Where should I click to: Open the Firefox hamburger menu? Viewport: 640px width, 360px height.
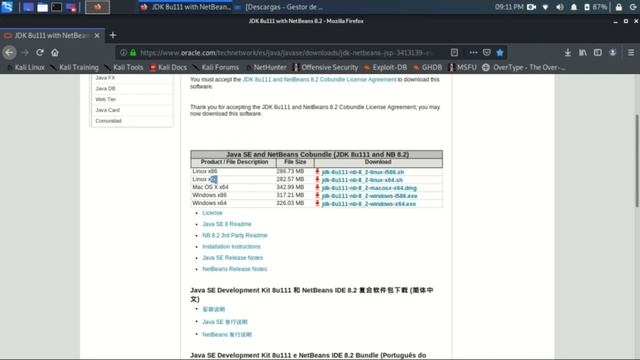[x=631, y=53]
